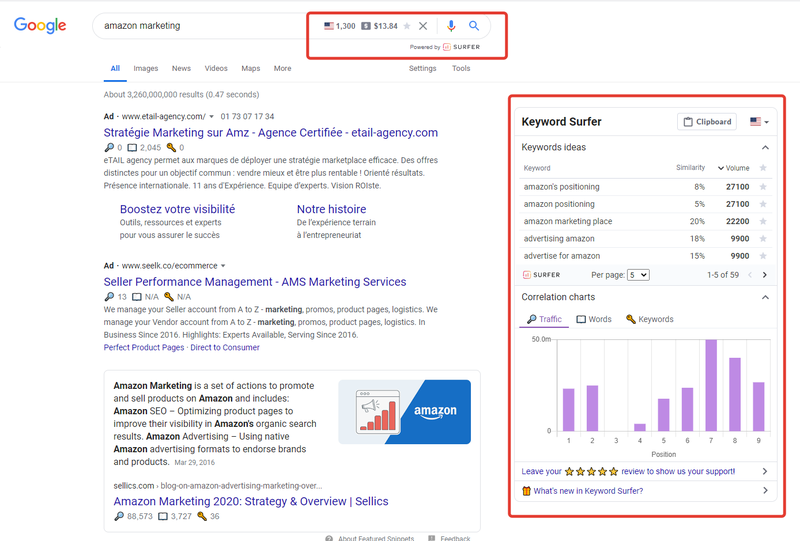Open What's new in Keyword Surfer
800x541 pixels.
click(645, 490)
